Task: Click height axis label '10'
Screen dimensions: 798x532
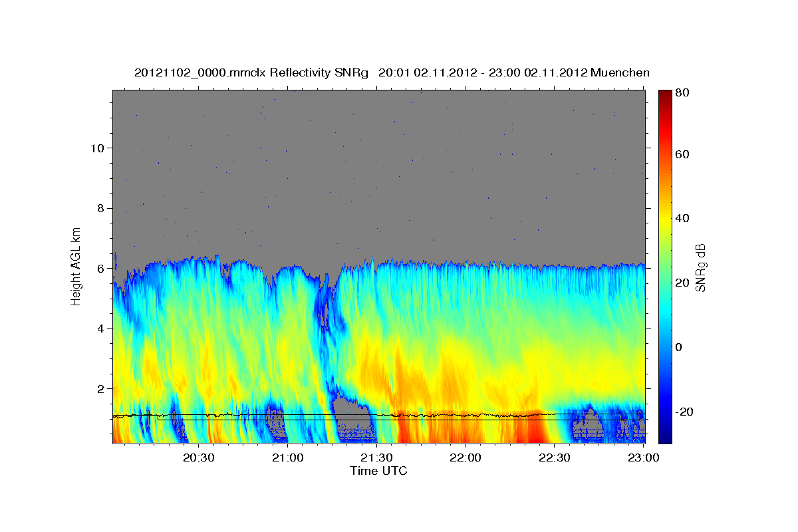Action: [x=97, y=148]
